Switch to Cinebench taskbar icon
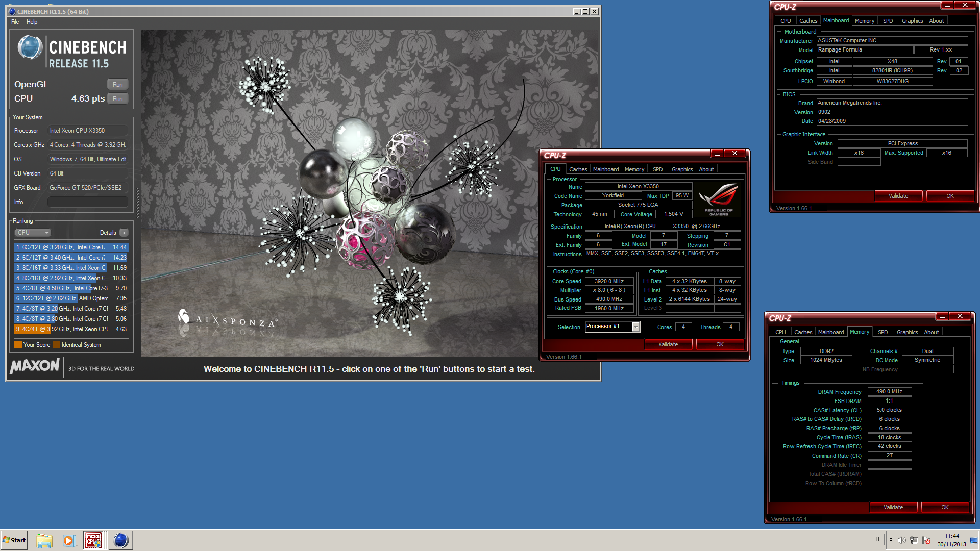Image resolution: width=980 pixels, height=551 pixels. pyautogui.click(x=120, y=540)
